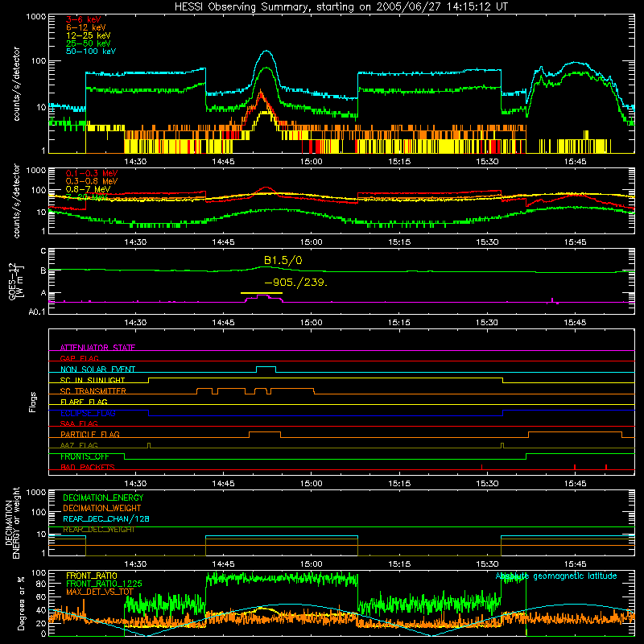Select the red 3-6 keV legend label
The image size is (644, 644).
(83, 19)
